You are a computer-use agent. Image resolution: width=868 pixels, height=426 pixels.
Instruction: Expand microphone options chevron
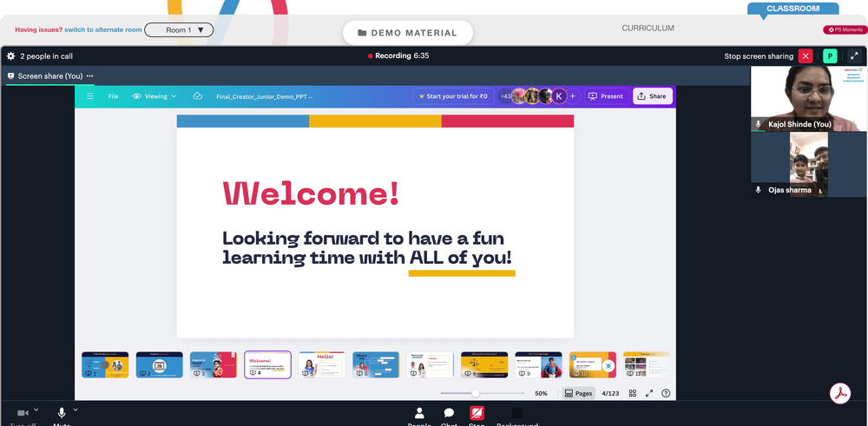[76, 410]
